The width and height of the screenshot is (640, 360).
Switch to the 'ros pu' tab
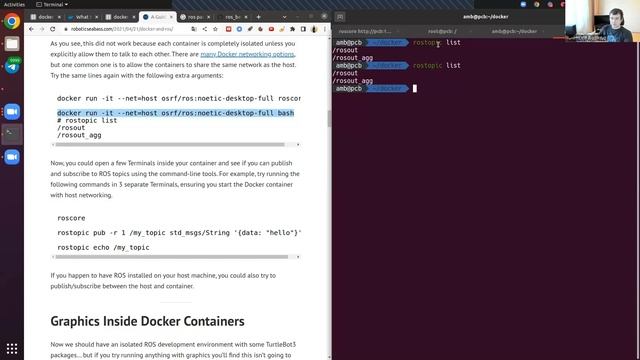click(195, 17)
